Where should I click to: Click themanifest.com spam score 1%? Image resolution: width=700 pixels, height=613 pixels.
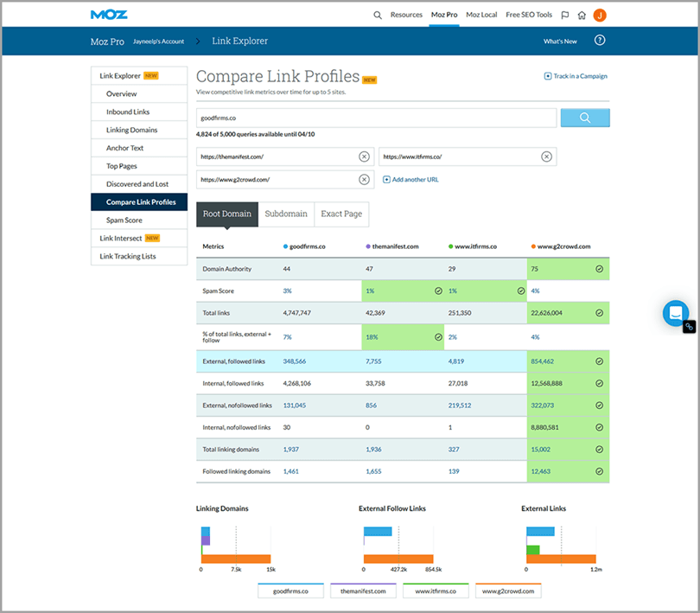click(x=370, y=291)
